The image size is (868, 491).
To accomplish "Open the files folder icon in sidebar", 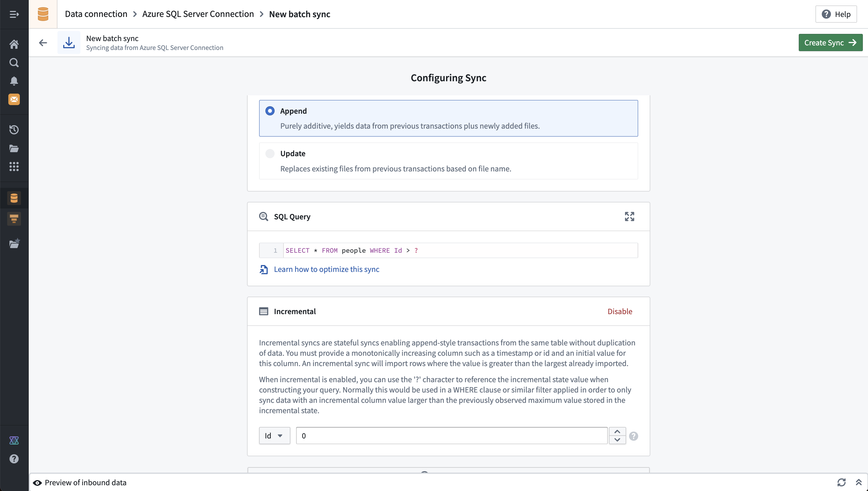I will (14, 148).
